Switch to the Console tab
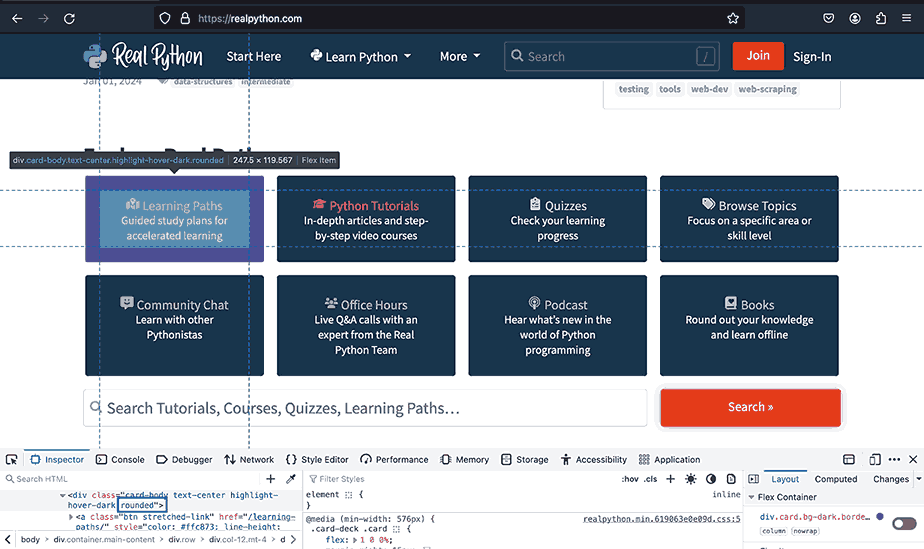This screenshot has height=549, width=924. tap(120, 459)
